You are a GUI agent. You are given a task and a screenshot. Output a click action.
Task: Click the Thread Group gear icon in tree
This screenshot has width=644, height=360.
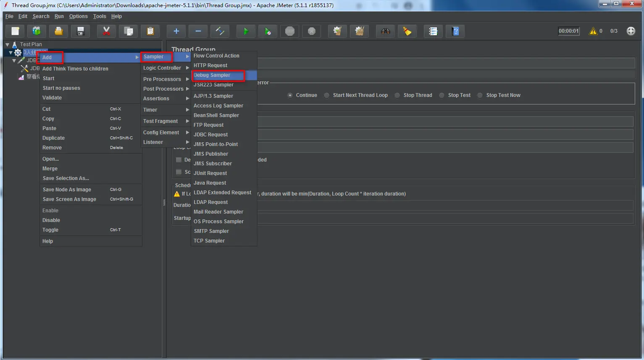[18, 52]
